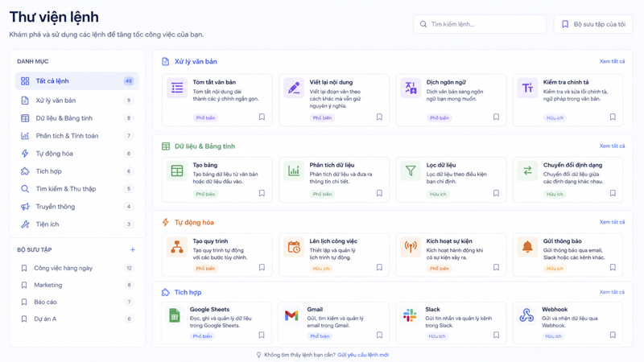The height and width of the screenshot is (362, 644).
Task: Focus the Tìm kiếm lệnh search field
Action: (x=480, y=24)
